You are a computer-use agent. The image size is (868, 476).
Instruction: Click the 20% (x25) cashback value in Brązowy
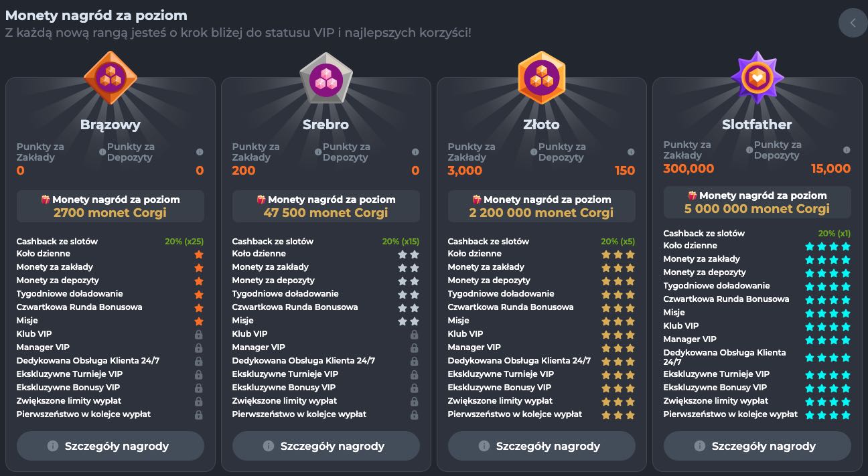pyautogui.click(x=184, y=241)
